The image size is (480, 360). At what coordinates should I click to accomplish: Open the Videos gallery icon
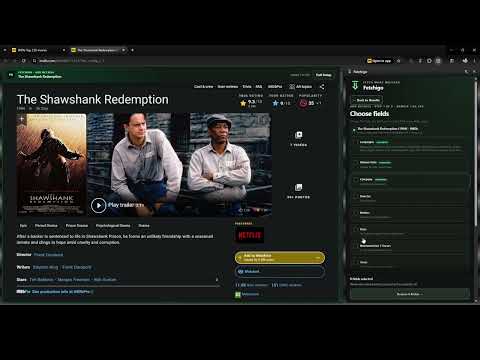(298, 135)
